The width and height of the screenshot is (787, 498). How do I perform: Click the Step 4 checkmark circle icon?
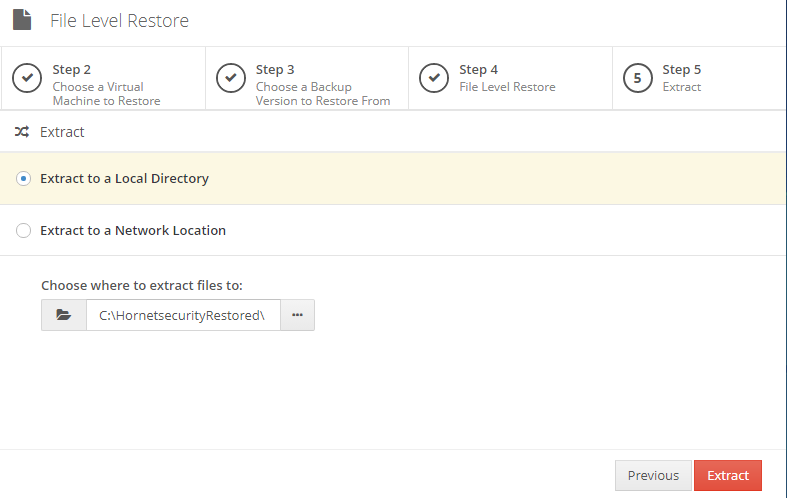(x=434, y=78)
